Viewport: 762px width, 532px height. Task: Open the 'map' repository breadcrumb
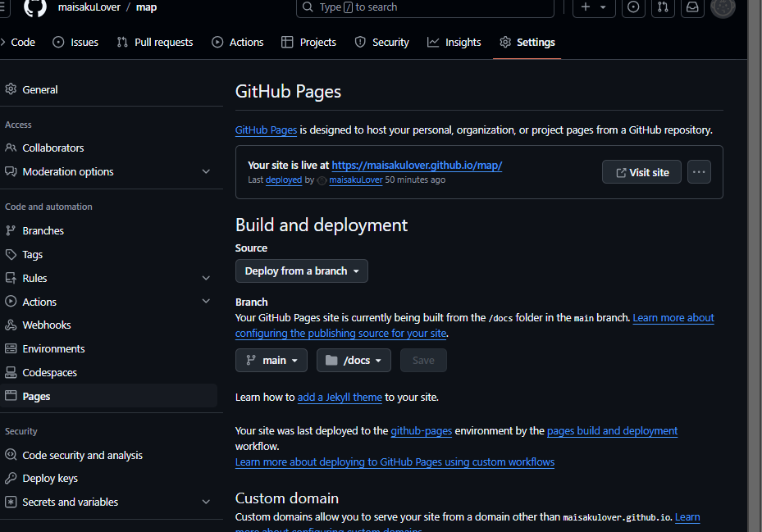click(146, 7)
